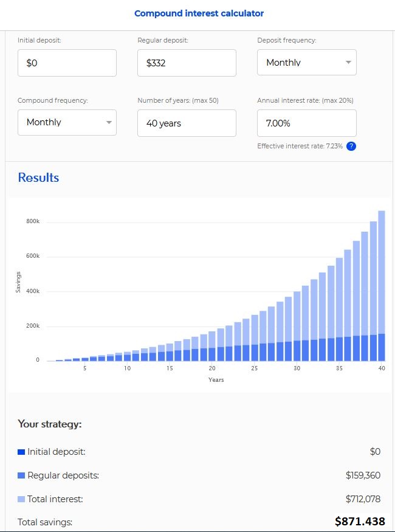The height and width of the screenshot is (532, 395).
Task: Focus the Regular deposit field showing $332
Action: tap(187, 63)
